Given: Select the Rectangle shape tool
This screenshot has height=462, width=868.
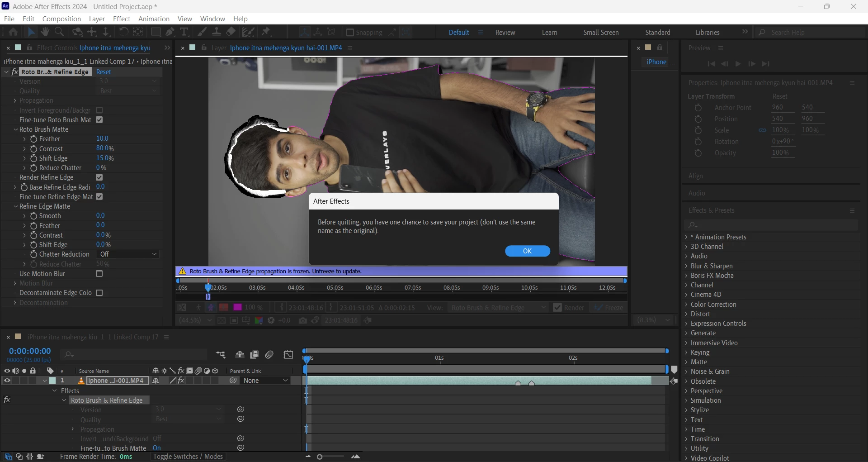Looking at the screenshot, I should tap(156, 32).
